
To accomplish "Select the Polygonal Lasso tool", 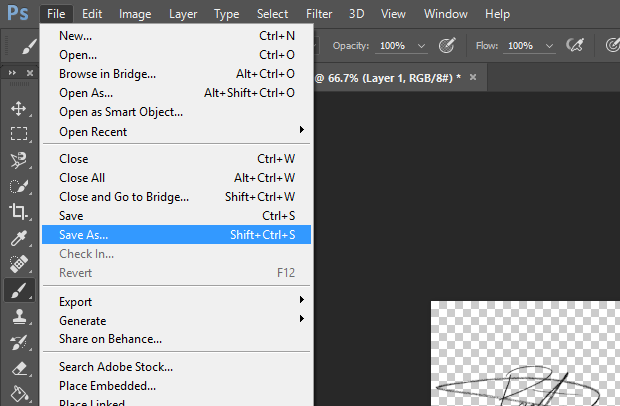I will (19, 160).
